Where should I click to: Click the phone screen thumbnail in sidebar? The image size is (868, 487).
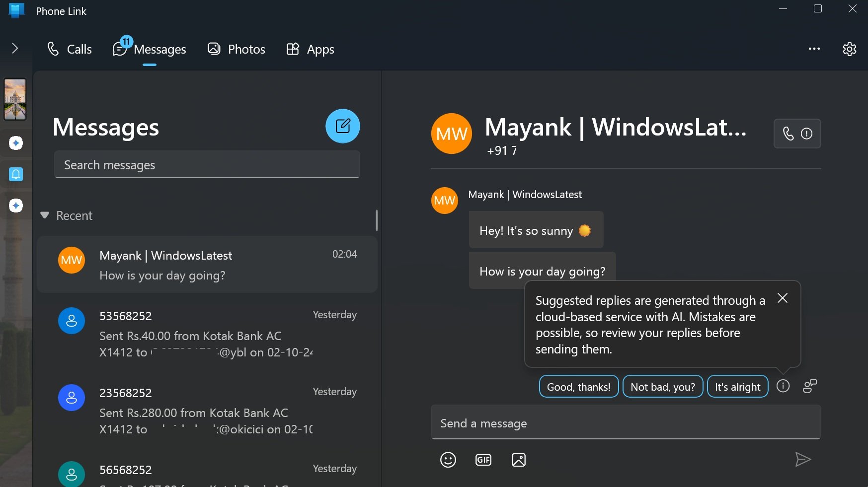[x=15, y=99]
